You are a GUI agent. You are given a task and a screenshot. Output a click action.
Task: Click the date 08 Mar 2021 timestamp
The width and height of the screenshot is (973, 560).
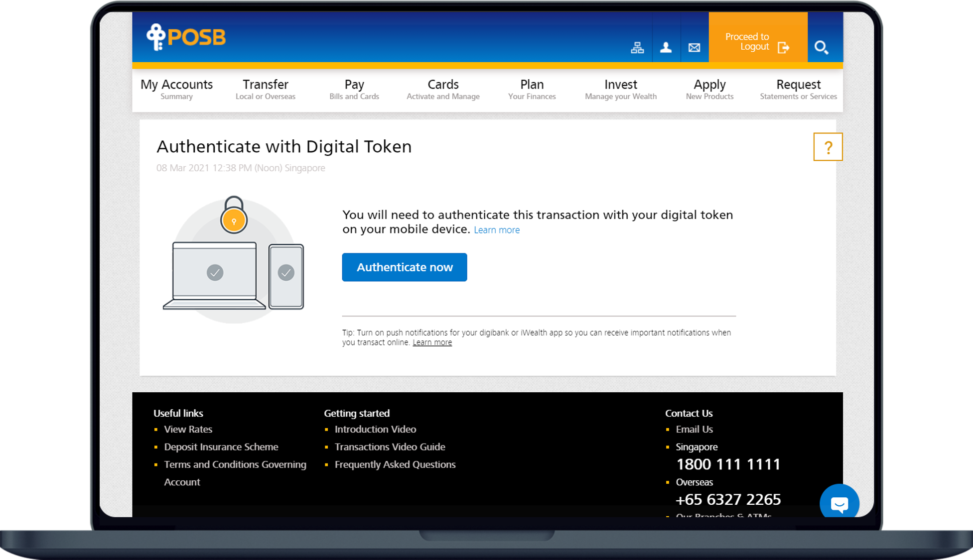pos(241,168)
